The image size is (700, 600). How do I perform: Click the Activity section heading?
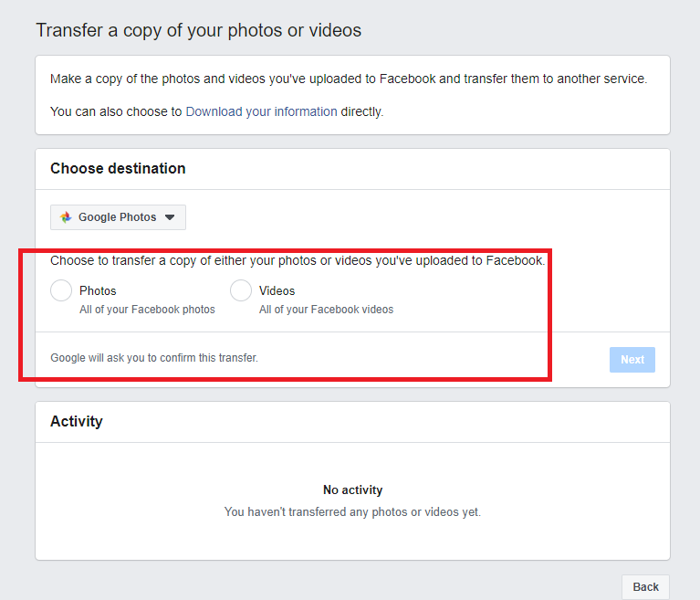[76, 421]
